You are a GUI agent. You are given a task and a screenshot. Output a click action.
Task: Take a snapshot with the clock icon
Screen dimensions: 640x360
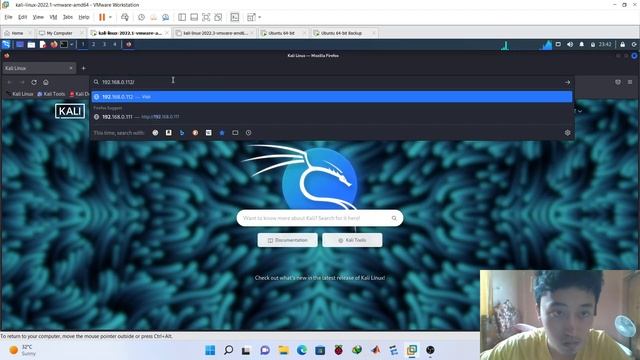(x=141, y=17)
